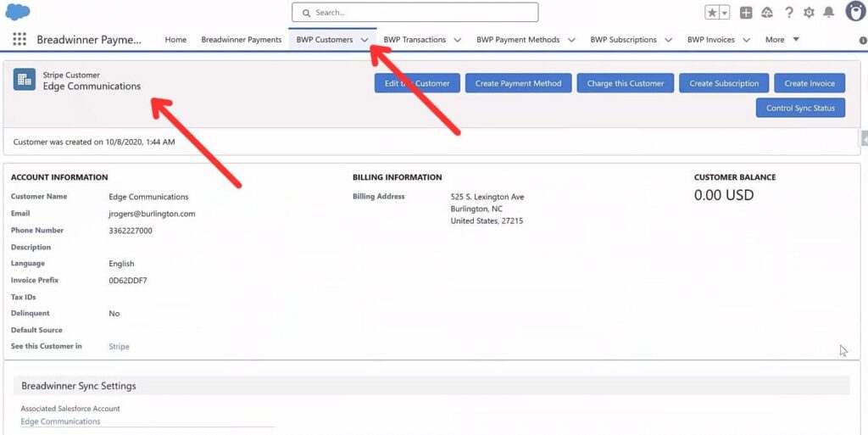Expand the collapsed side panel handle
Image resolution: width=868 pixels, height=435 pixels.
(x=864, y=139)
